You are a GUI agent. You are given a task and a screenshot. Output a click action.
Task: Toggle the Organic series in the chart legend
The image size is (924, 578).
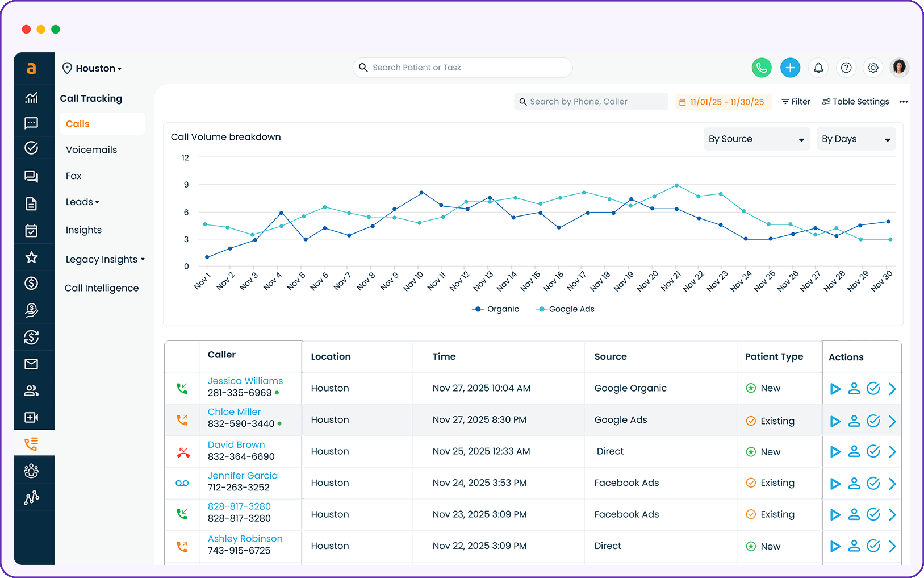click(x=496, y=309)
